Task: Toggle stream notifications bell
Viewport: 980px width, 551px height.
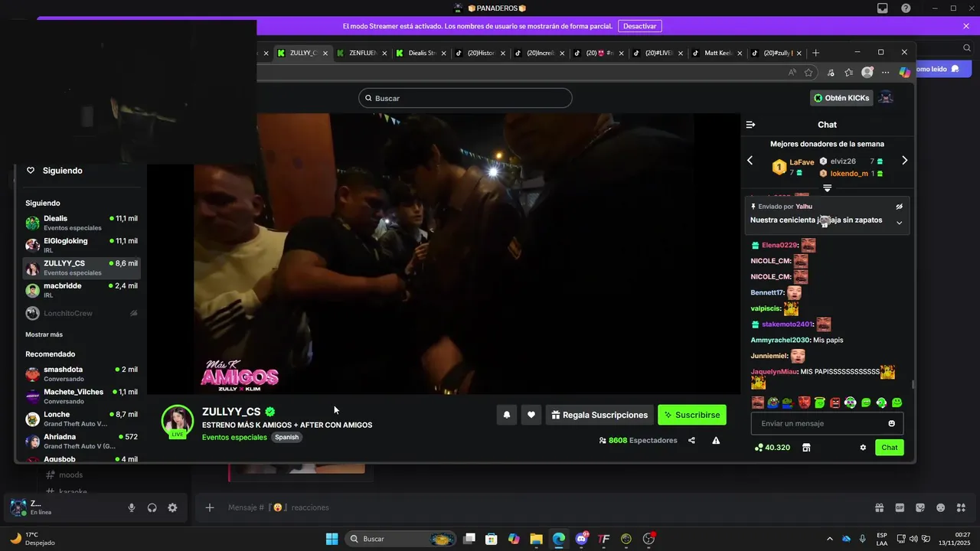Action: pos(507,415)
